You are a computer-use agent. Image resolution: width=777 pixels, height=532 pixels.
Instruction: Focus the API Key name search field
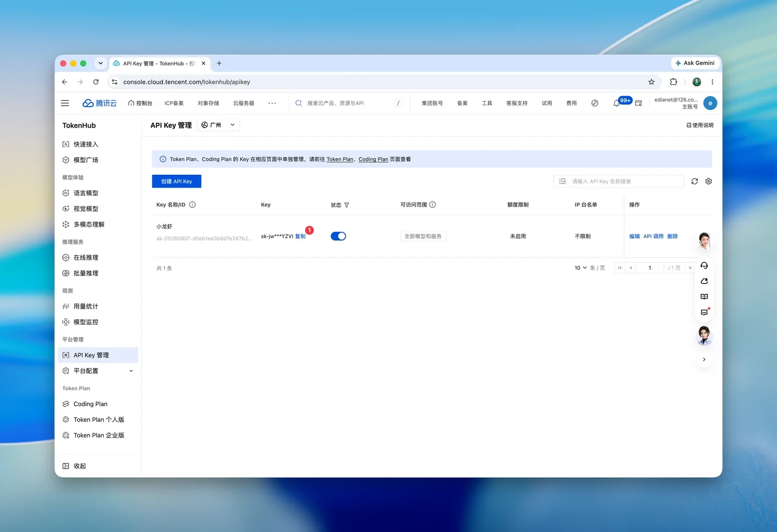(x=619, y=181)
